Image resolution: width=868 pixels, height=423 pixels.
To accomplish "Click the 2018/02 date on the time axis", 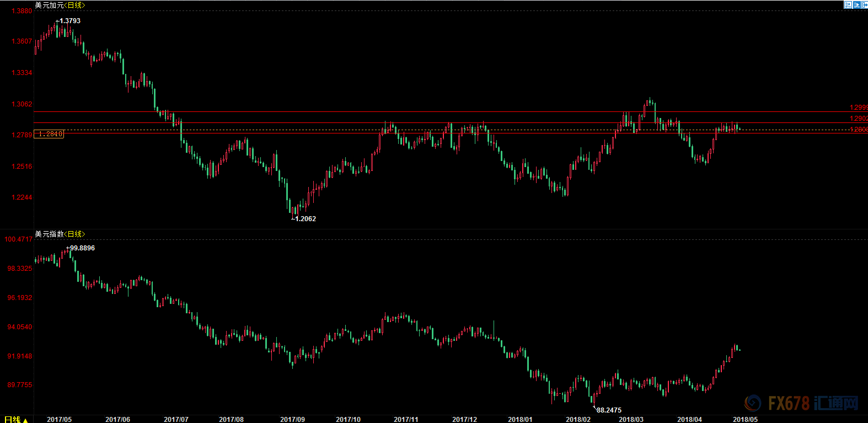I will [578, 420].
